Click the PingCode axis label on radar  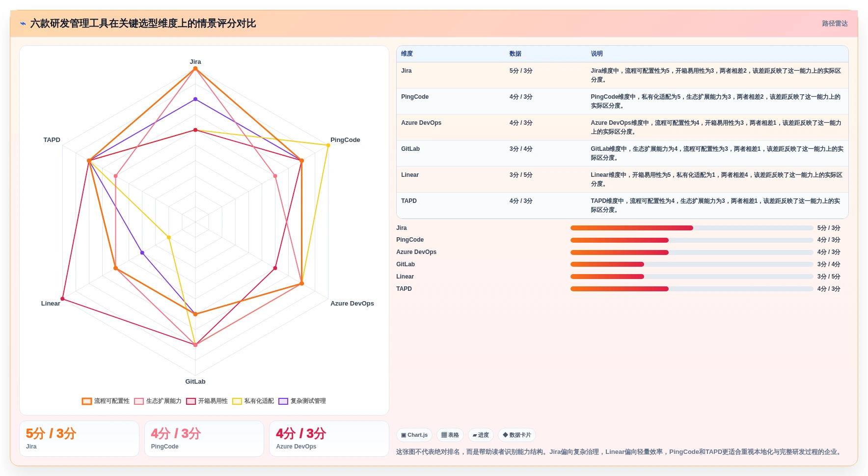(345, 140)
